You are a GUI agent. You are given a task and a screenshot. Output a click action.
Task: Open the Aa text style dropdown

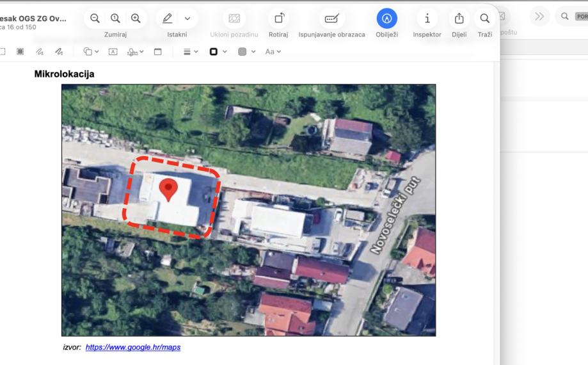point(273,51)
